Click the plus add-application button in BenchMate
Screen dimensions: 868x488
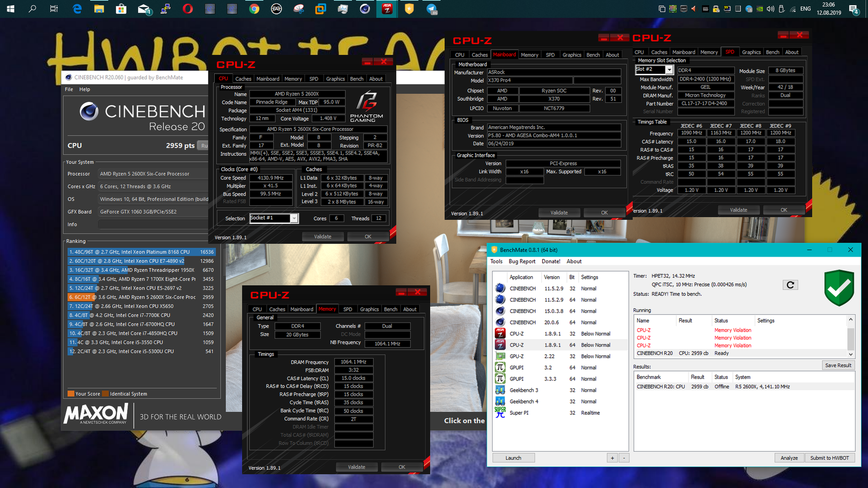click(612, 458)
